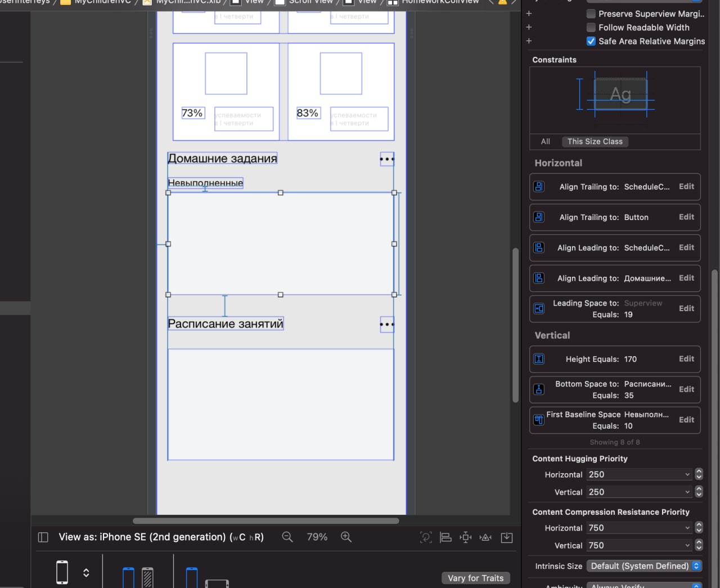Uncheck Safe Area Relative Margins
Screen dimensions: 720x588
(x=591, y=41)
